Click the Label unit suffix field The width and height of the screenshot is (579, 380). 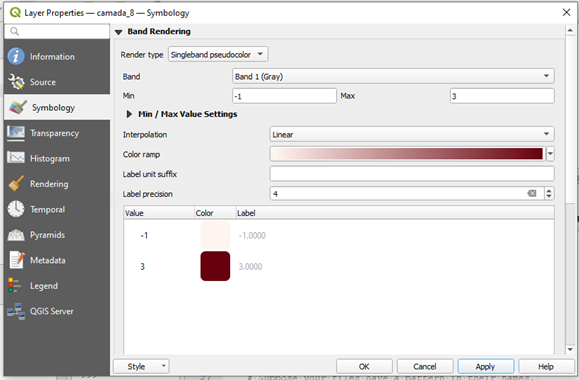pyautogui.click(x=412, y=174)
